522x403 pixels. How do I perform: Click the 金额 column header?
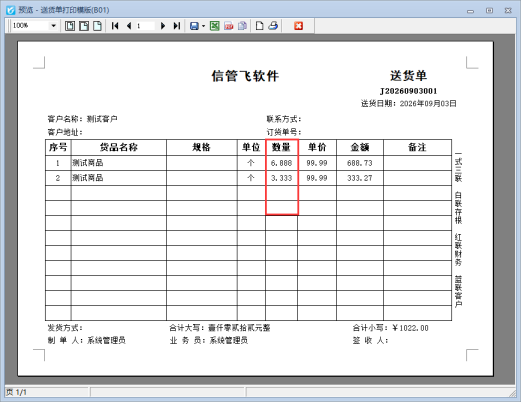click(x=360, y=147)
